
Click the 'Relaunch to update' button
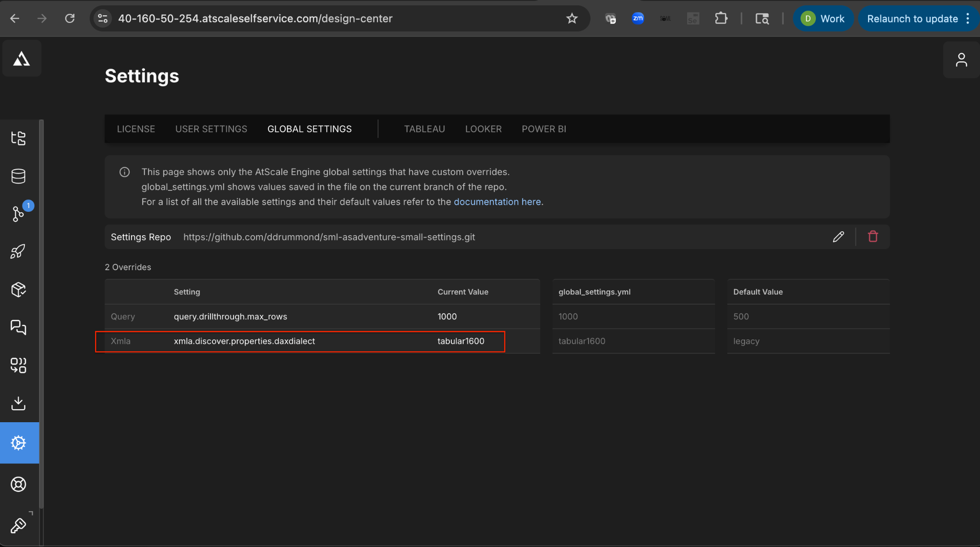912,19
